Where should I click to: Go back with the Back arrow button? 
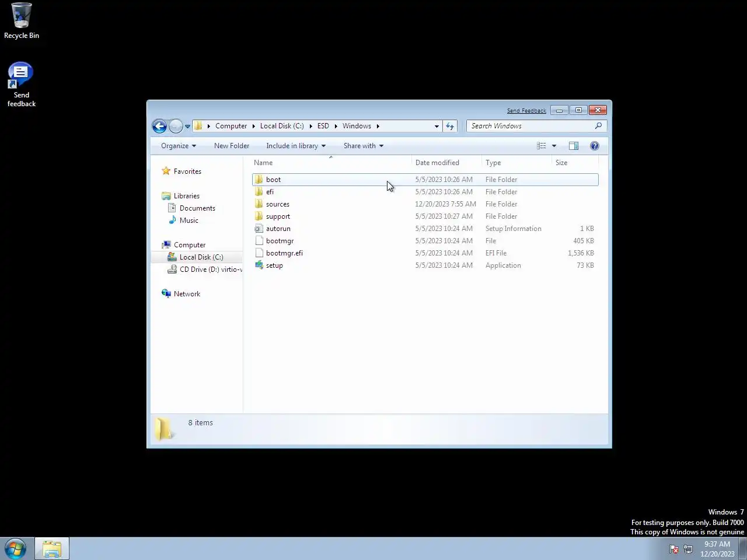click(x=159, y=126)
